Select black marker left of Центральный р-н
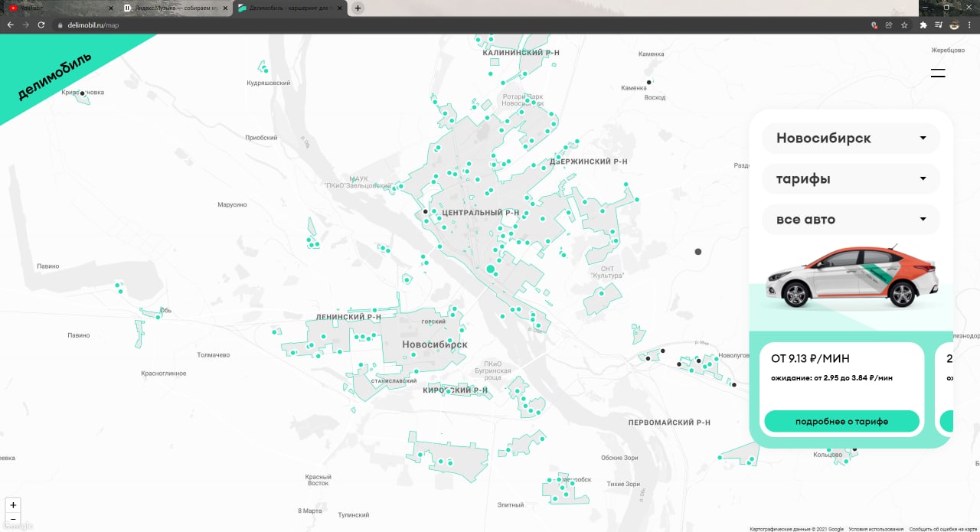The height and width of the screenshot is (532, 980). (425, 211)
